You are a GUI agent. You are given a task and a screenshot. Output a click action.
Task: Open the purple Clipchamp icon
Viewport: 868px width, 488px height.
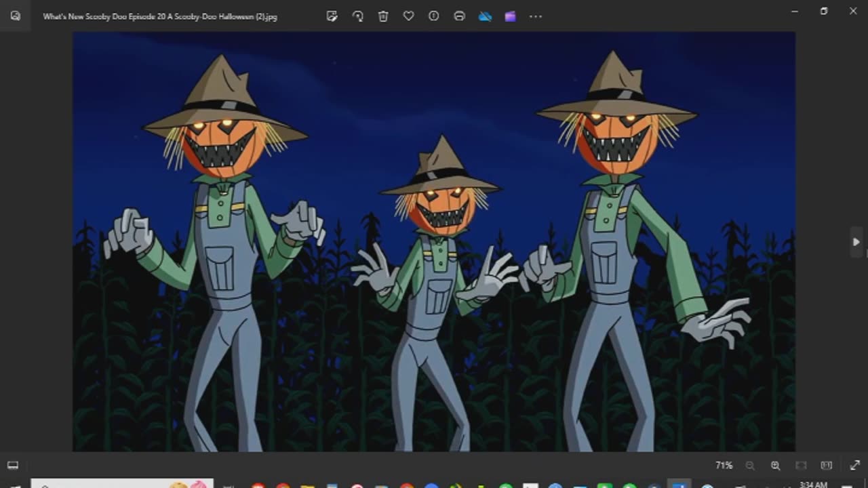(510, 16)
